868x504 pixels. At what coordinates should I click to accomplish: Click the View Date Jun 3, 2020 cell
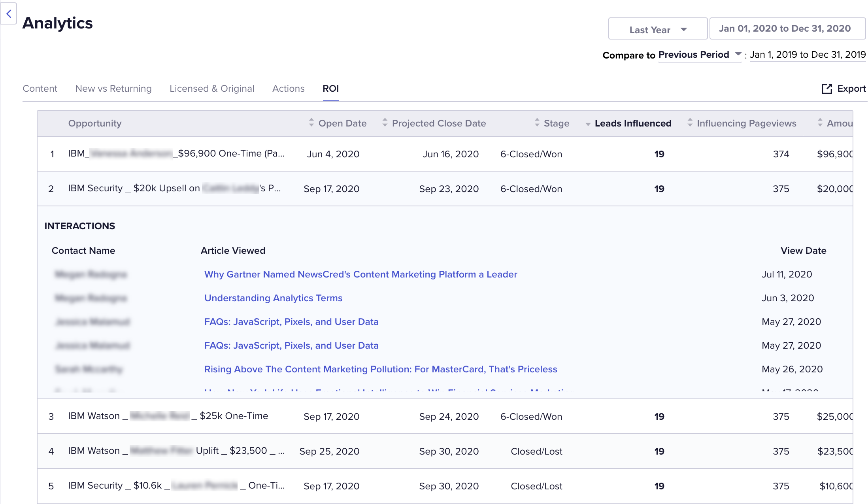pos(788,298)
